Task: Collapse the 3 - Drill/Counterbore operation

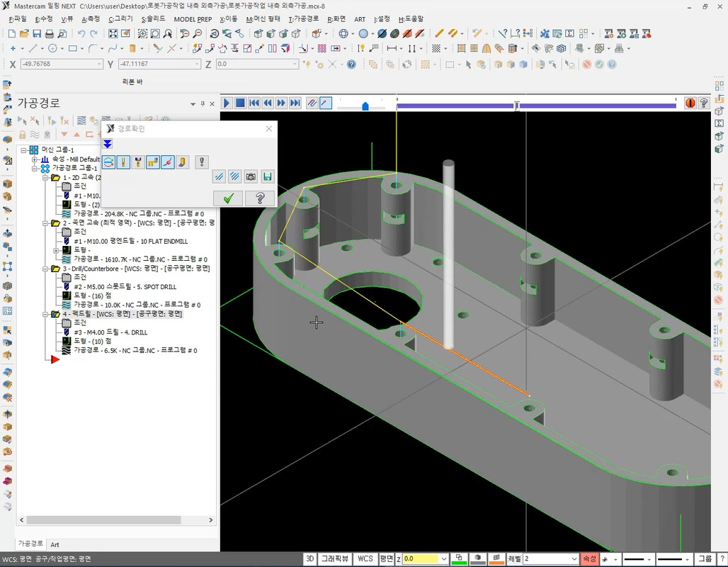Action: pyautogui.click(x=45, y=269)
